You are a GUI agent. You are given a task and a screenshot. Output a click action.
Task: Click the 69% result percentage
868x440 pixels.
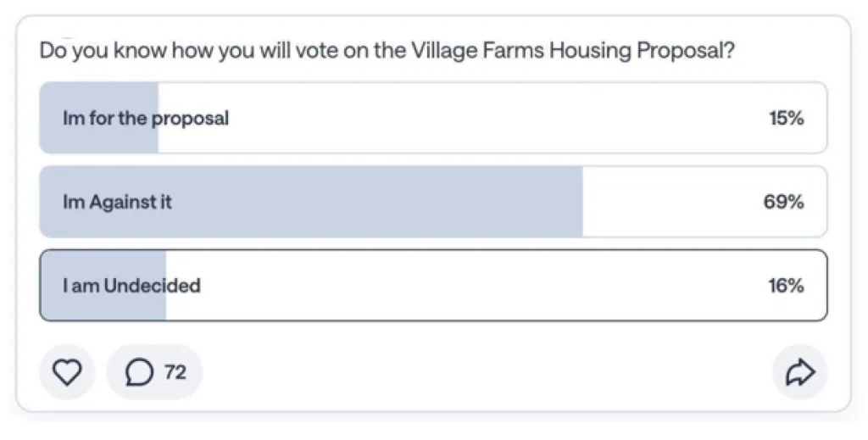click(x=783, y=202)
